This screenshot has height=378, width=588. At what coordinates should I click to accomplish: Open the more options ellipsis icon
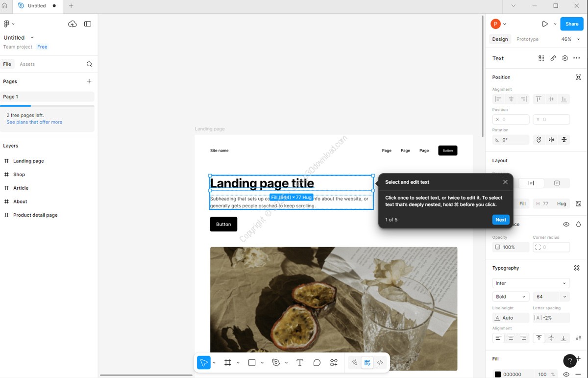[577, 58]
